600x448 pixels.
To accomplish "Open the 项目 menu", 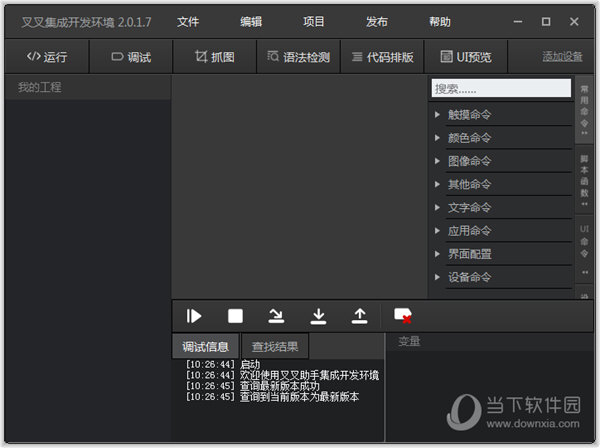I will click(x=314, y=22).
